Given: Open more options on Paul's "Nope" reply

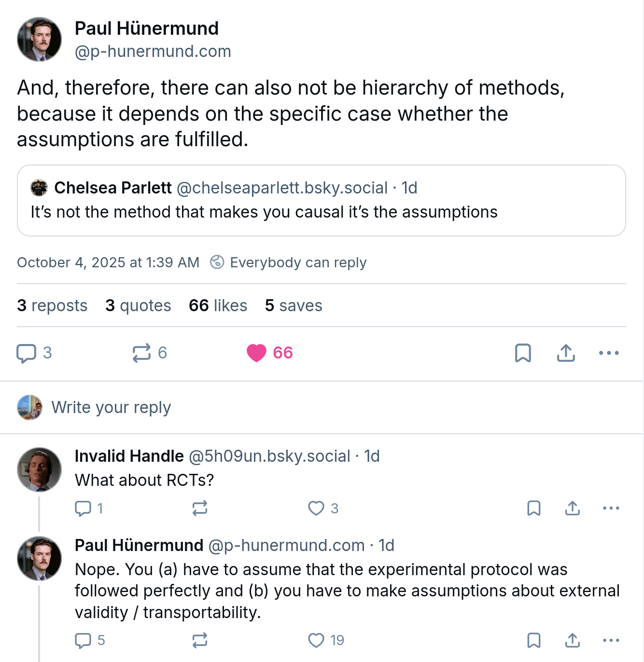Looking at the screenshot, I should 611,640.
